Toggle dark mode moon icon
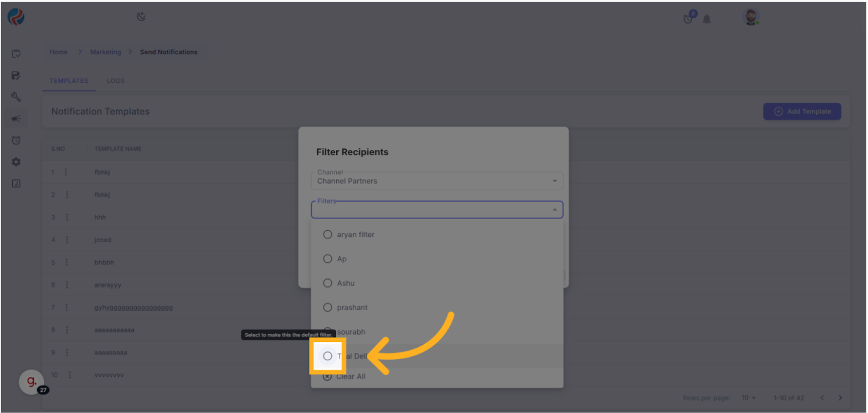The height and width of the screenshot is (413, 868). (141, 17)
